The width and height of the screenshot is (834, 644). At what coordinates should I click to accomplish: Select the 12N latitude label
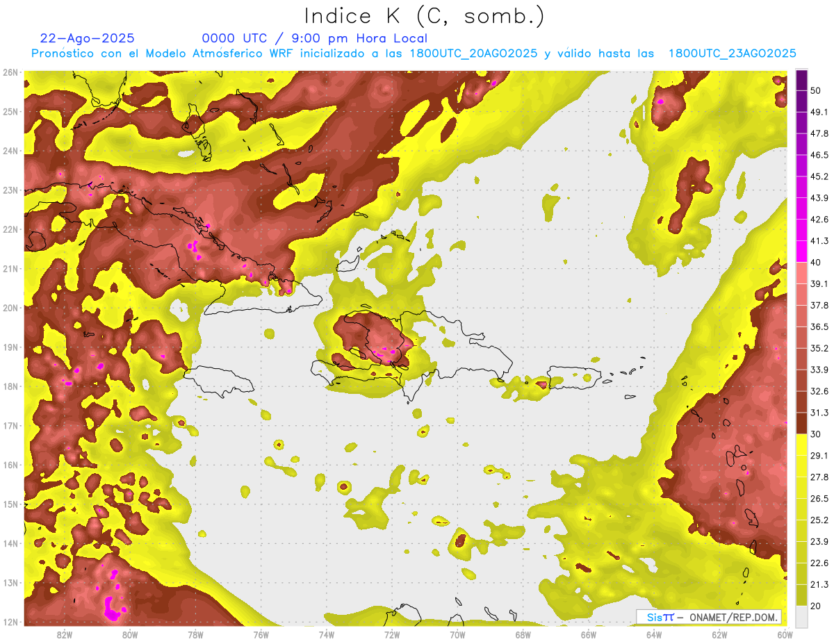tap(10, 622)
